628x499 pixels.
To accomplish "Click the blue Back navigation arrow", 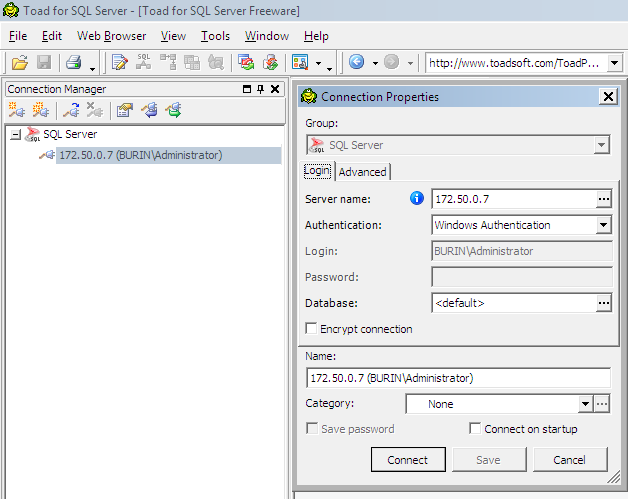I will click(356, 62).
